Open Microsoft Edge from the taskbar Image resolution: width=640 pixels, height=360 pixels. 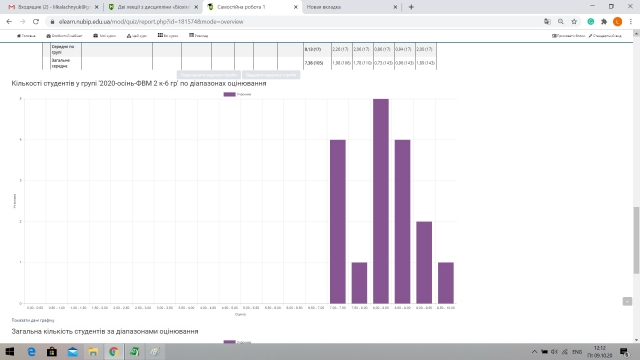(x=31, y=351)
